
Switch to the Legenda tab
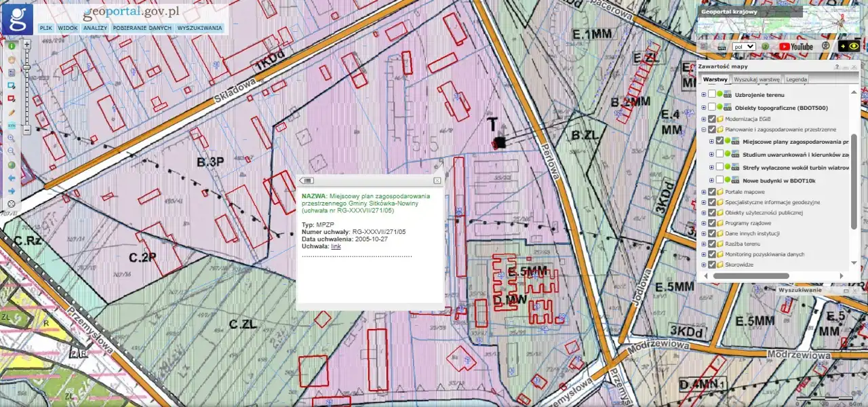(x=796, y=79)
